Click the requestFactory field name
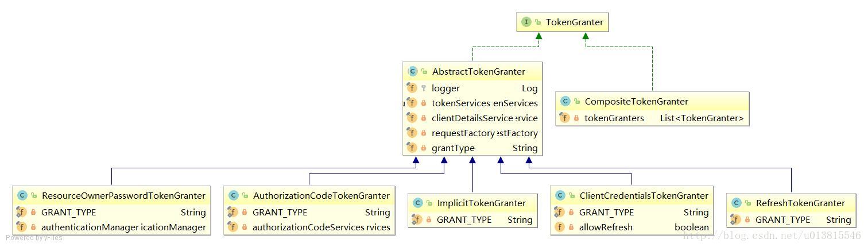 [x=463, y=133]
